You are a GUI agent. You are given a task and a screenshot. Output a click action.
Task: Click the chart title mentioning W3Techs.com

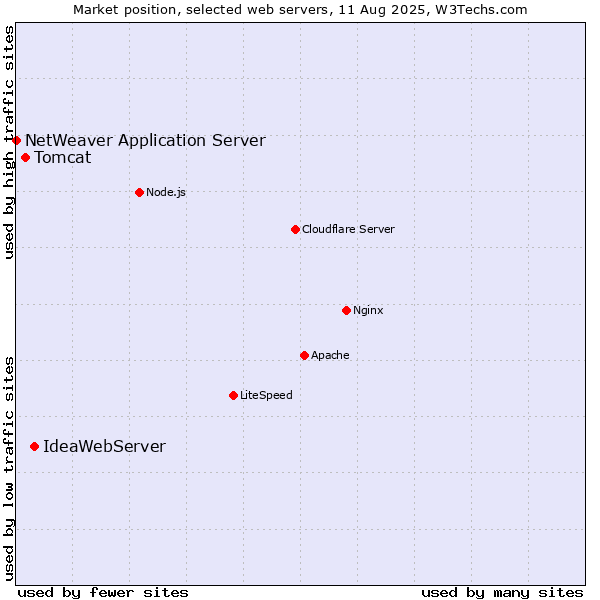tap(300, 10)
